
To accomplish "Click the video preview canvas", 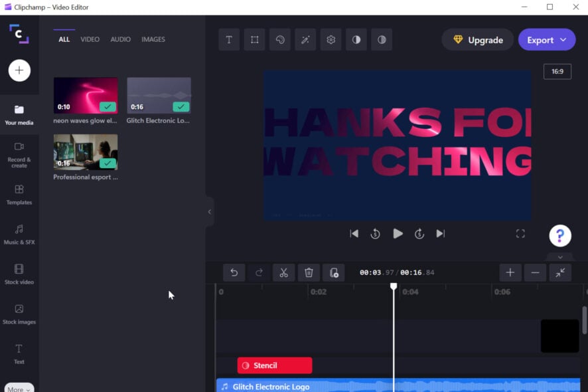I will (x=398, y=145).
